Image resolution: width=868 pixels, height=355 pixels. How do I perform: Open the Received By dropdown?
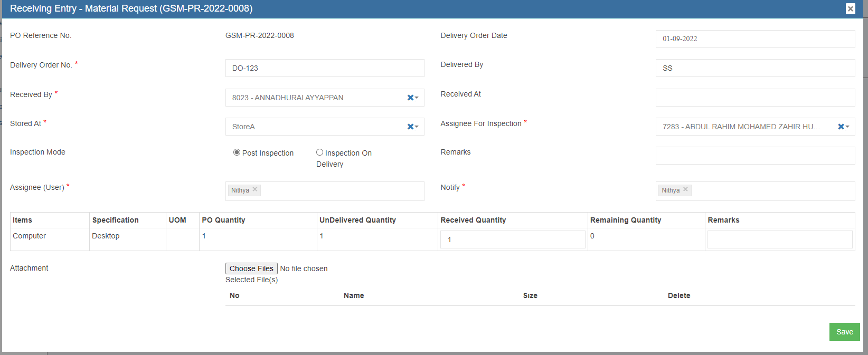point(317,98)
